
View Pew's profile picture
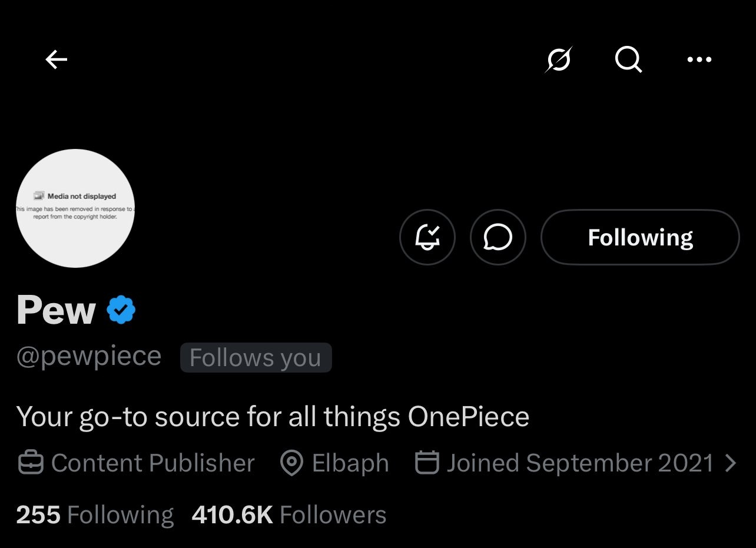point(75,208)
